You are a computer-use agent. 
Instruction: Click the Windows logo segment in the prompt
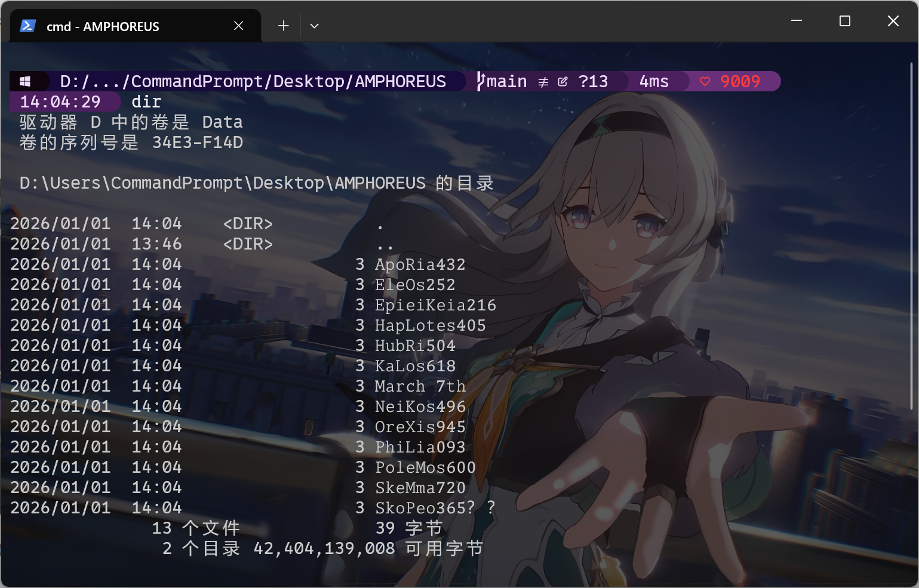(24, 81)
